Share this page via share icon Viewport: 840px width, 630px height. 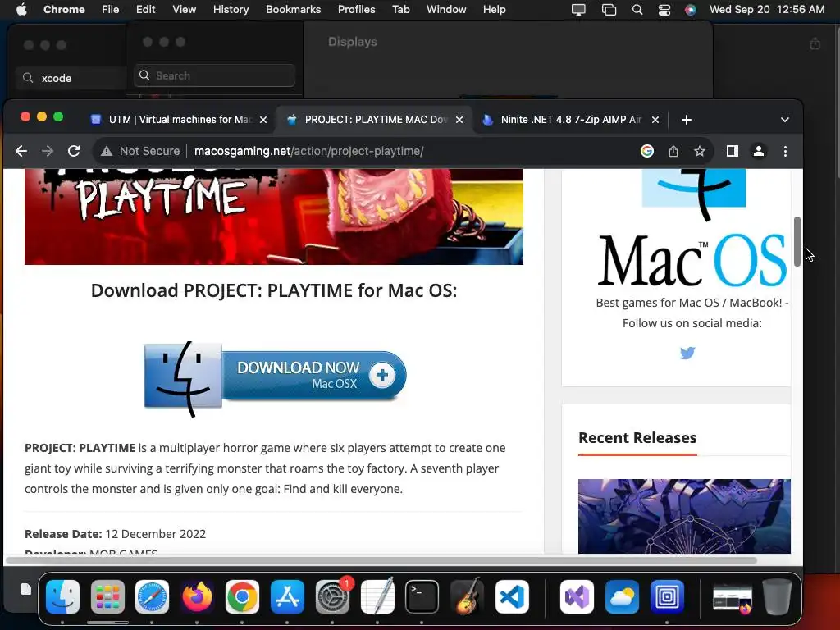(673, 151)
